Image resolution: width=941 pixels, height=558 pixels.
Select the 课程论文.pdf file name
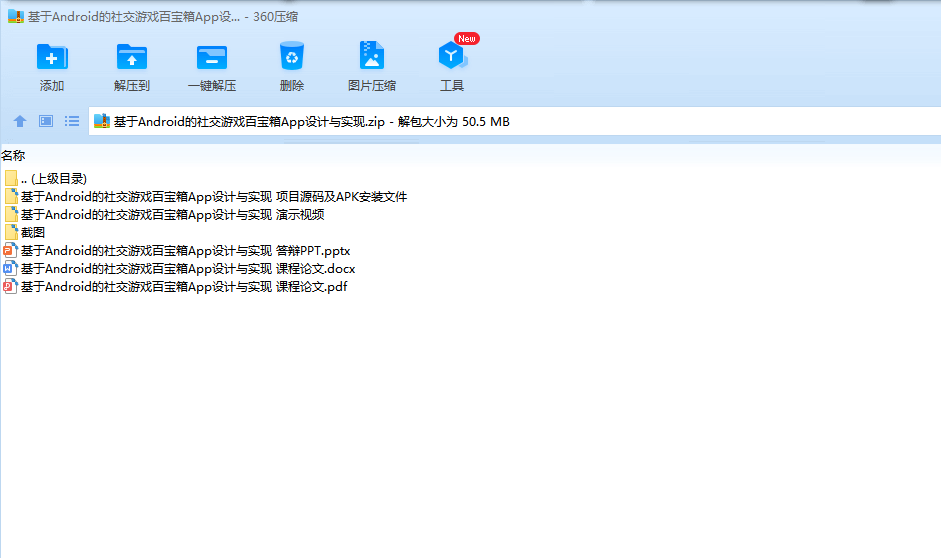(x=184, y=286)
